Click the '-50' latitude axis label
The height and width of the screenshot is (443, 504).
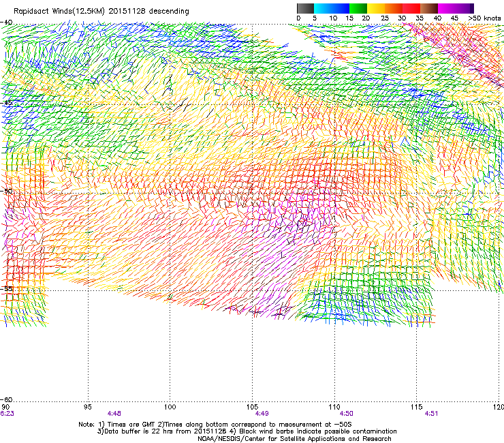point(6,192)
